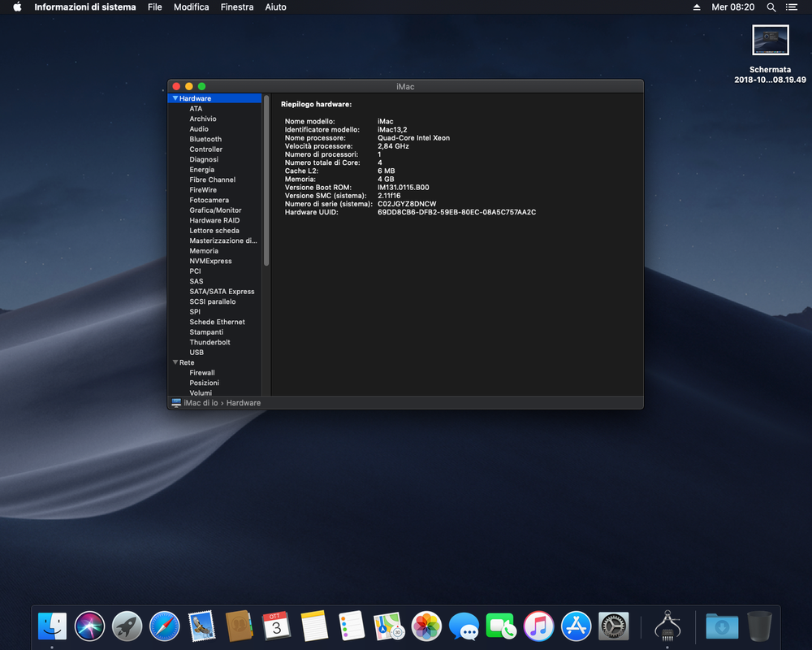This screenshot has height=650, width=812.
Task: Open Photos app in Dock
Action: point(426,626)
